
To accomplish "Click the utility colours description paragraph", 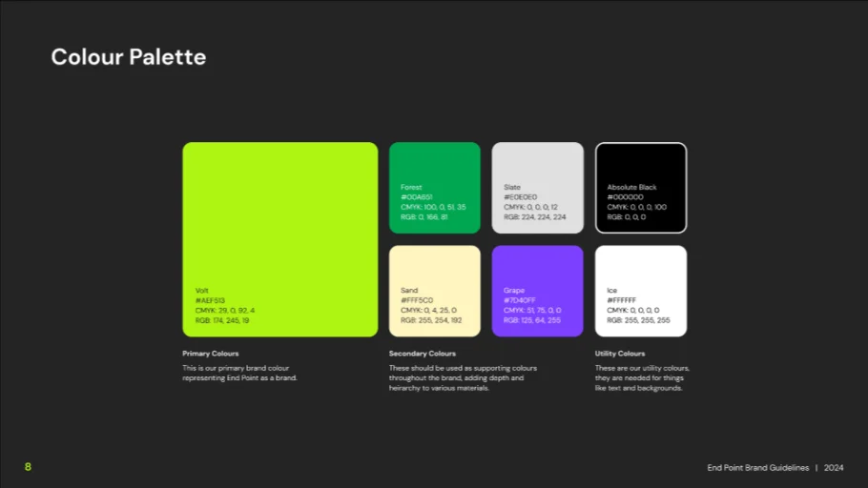I will [x=642, y=377].
